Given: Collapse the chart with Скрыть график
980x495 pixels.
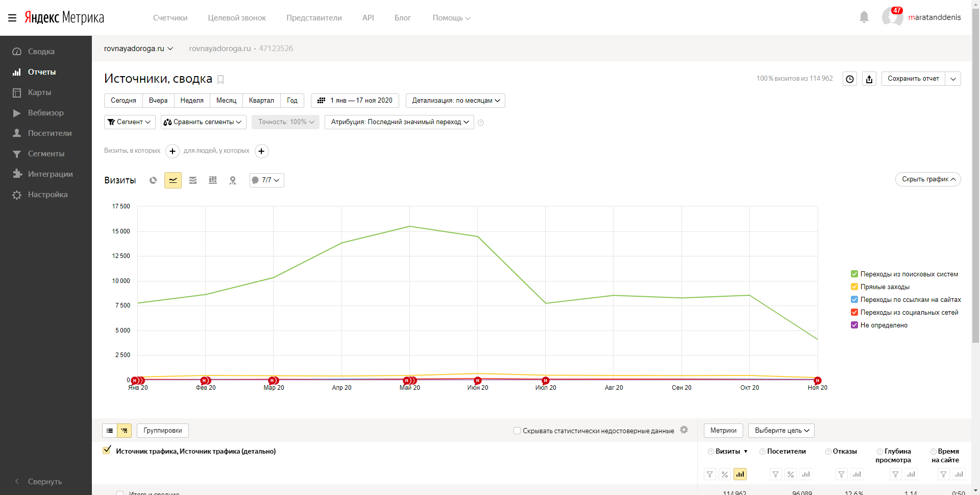Looking at the screenshot, I should pos(928,179).
